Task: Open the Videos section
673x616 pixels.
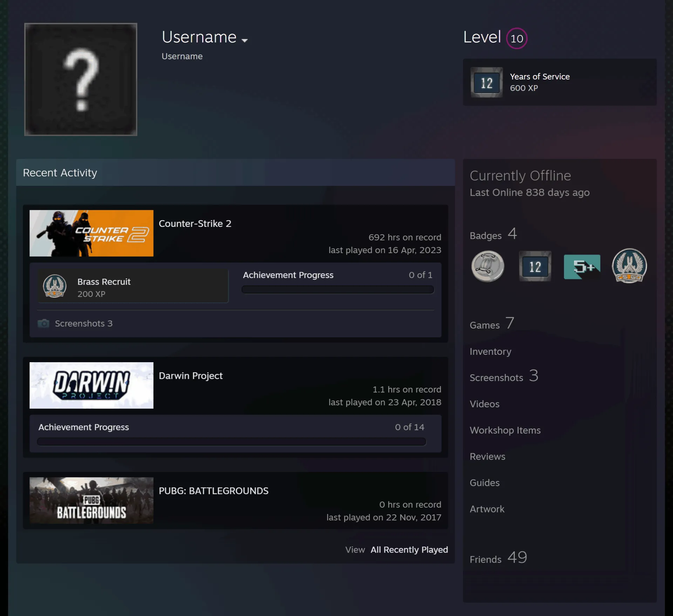Action: pos(484,404)
